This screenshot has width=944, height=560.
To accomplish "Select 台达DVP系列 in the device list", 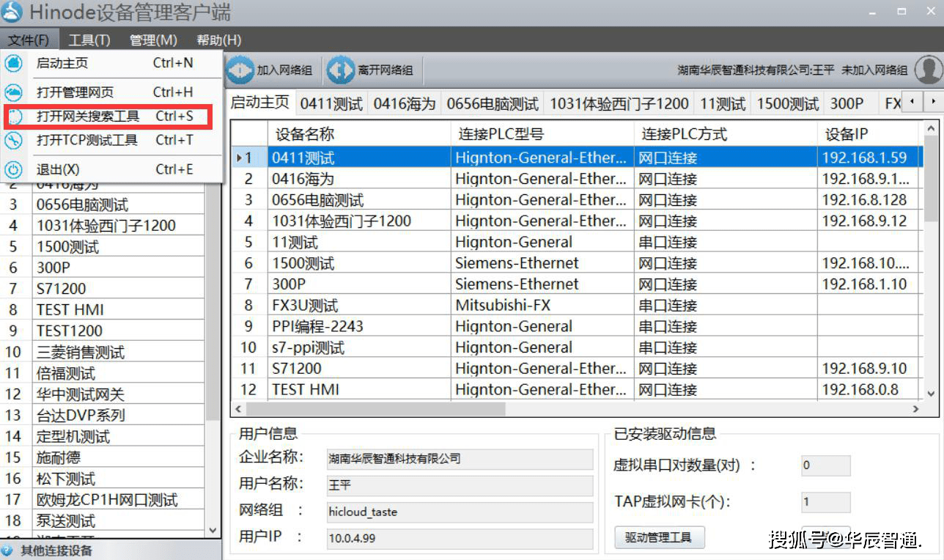I will tap(81, 416).
